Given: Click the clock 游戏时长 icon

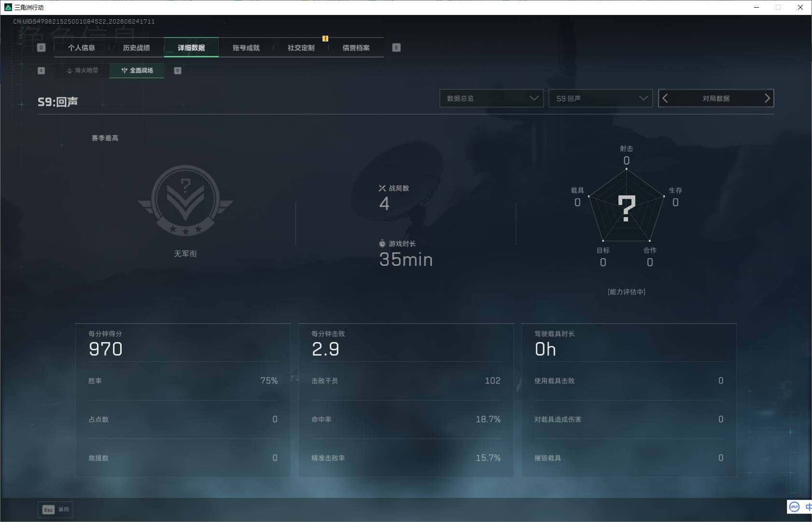Looking at the screenshot, I should [382, 244].
